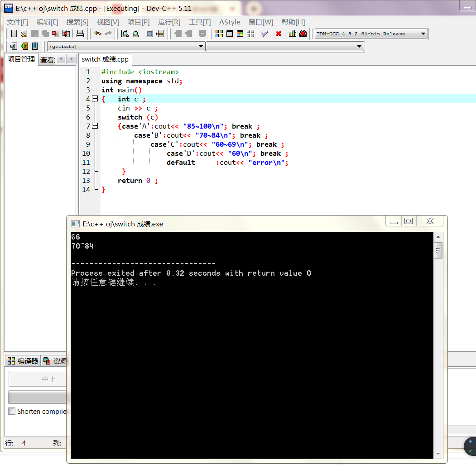Open the 窗口[W] menu
Viewport: 476px width, 465px height.
click(261, 22)
